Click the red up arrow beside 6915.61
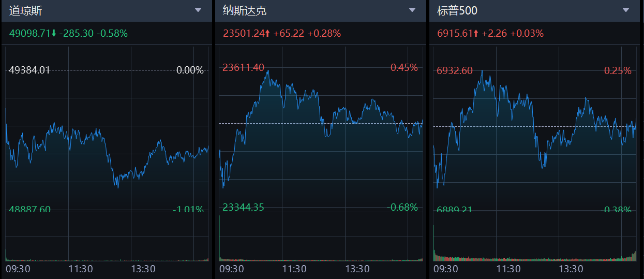Screen dimensions: 644x279 point(476,34)
